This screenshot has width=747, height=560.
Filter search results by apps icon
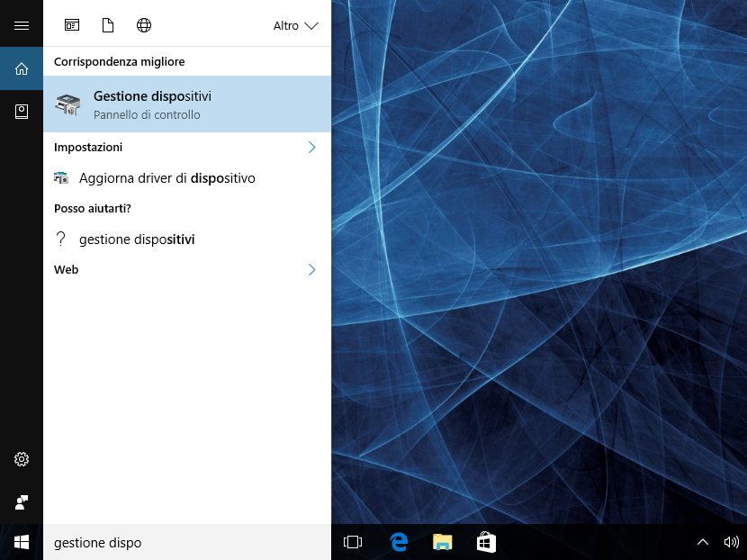(x=72, y=25)
